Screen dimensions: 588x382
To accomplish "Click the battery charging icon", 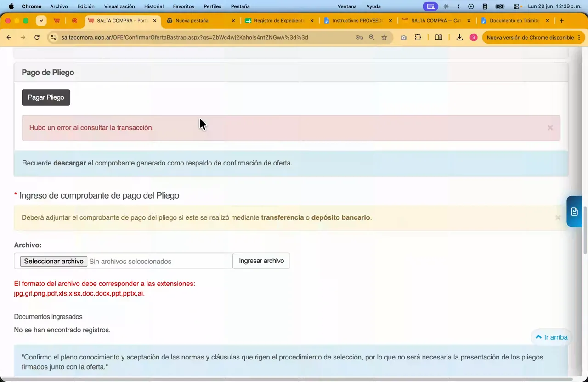I will click(500, 6).
